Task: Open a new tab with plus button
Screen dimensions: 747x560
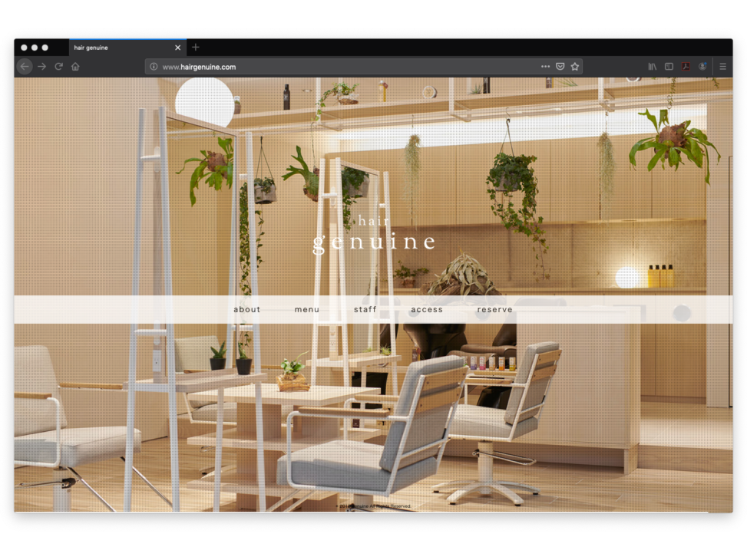Action: pyautogui.click(x=196, y=48)
